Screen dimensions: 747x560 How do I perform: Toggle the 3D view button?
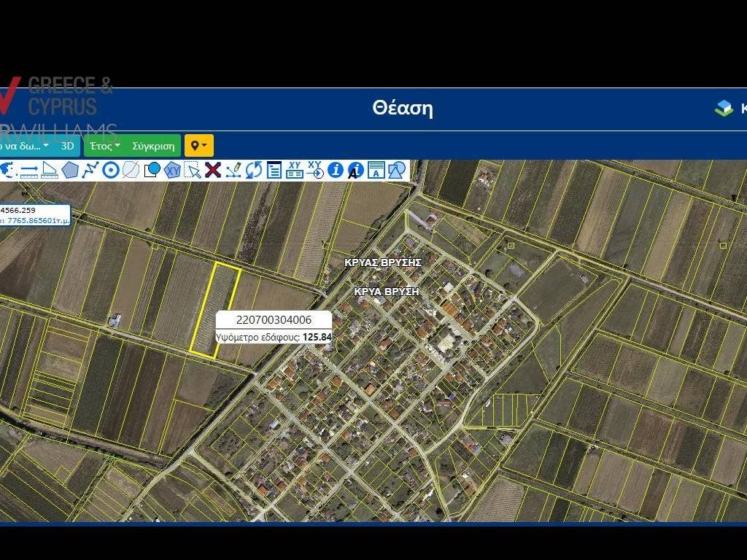coord(67,146)
